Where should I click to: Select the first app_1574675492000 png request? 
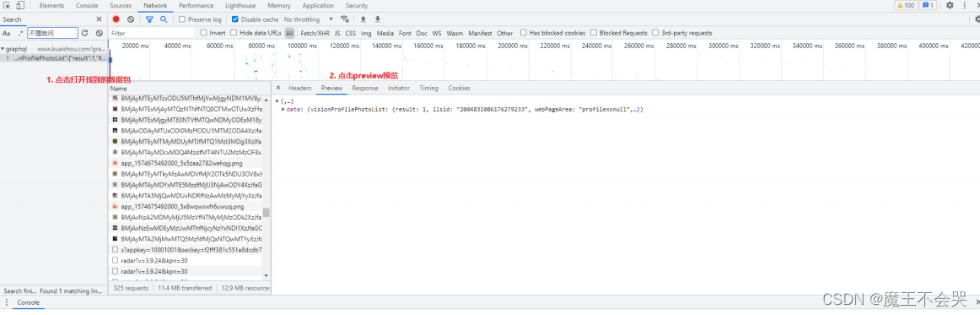point(182,163)
